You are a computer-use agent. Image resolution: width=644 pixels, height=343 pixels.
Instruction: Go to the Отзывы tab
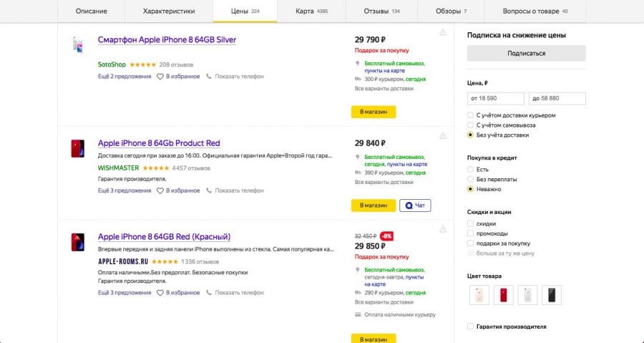[x=381, y=11]
